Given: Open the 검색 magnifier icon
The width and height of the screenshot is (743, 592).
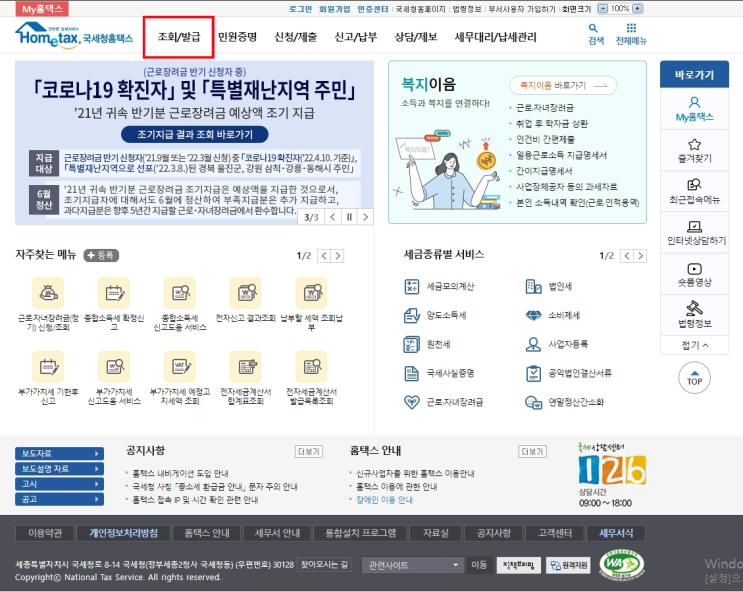Looking at the screenshot, I should [595, 29].
